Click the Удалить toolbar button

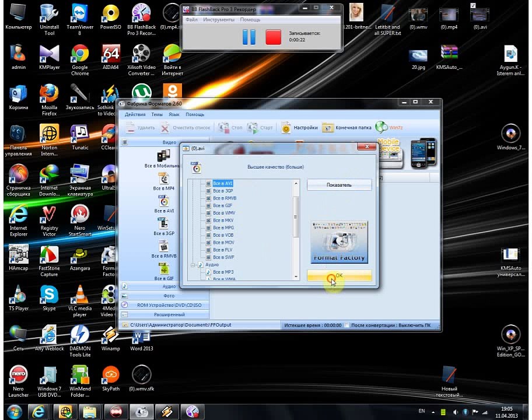click(x=140, y=128)
